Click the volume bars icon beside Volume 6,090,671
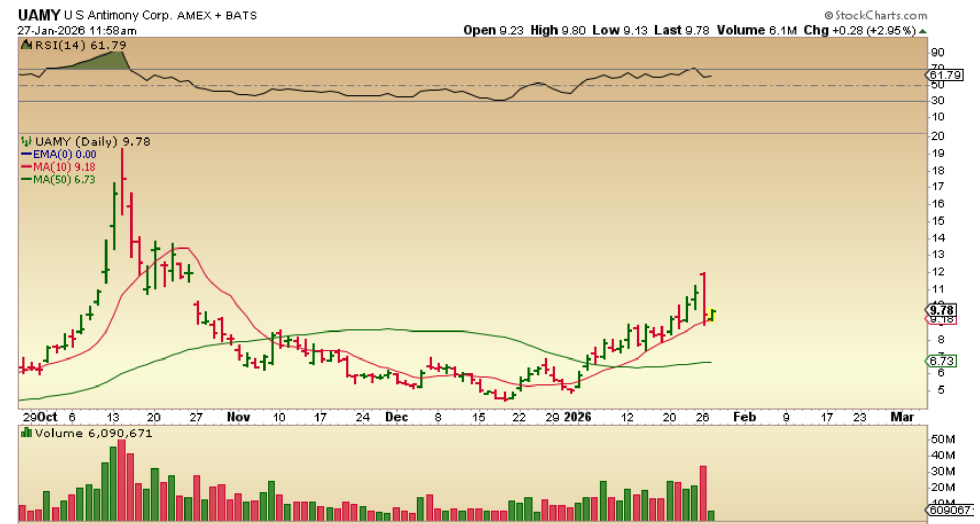Viewport: 980px width, 524px height. point(26,433)
